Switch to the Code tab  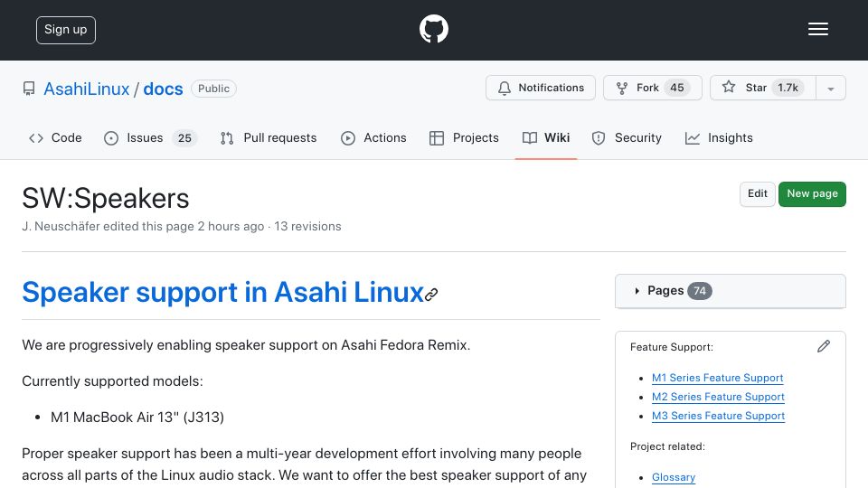[55, 137]
